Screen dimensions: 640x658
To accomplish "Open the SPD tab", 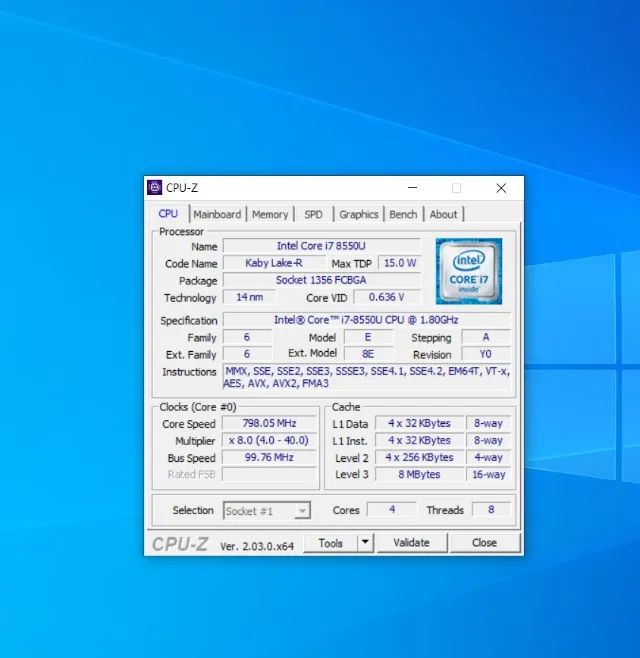I will click(313, 214).
